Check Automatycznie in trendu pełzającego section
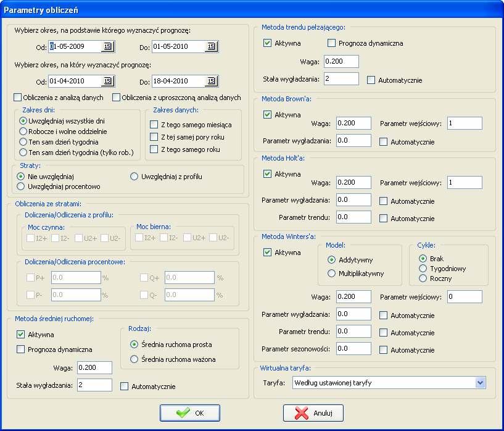This screenshot has height=431, width=504. (x=371, y=80)
